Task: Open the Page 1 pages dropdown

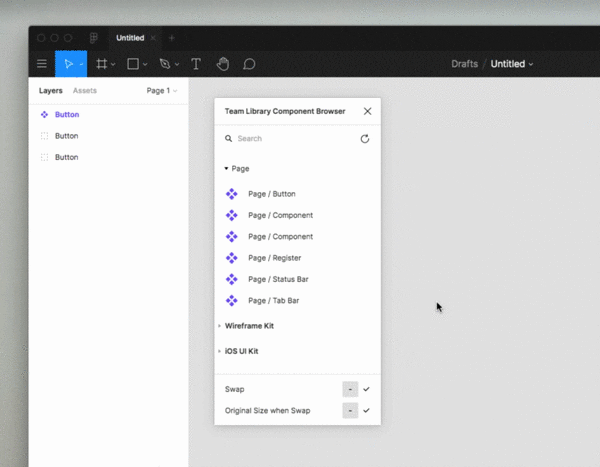Action: (162, 91)
